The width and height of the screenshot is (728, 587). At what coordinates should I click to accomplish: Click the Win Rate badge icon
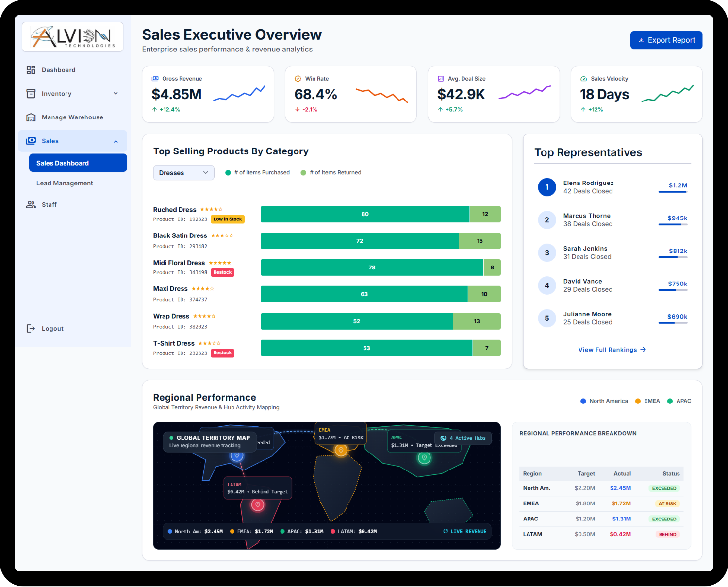(298, 79)
